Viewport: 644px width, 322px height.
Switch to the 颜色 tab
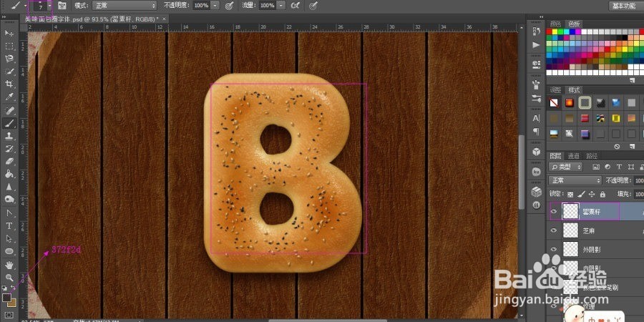point(555,24)
